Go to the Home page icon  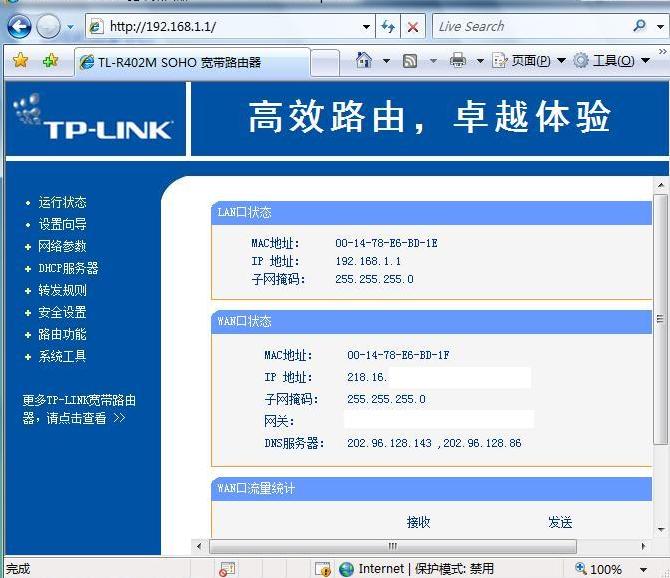click(x=364, y=60)
